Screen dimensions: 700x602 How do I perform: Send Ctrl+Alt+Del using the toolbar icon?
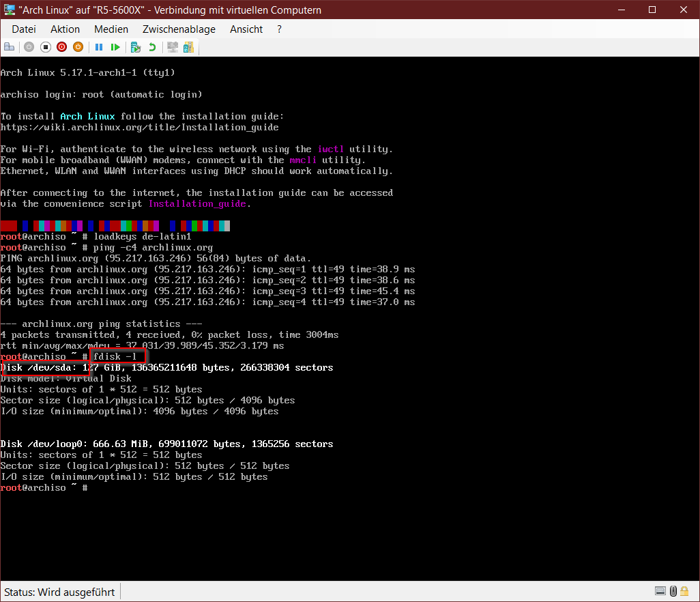pos(9,47)
